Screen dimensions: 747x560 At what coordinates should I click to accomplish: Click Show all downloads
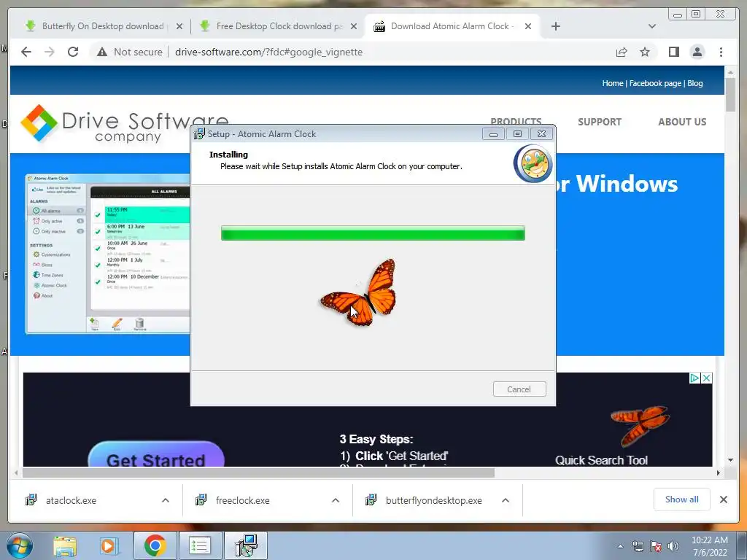tap(682, 499)
